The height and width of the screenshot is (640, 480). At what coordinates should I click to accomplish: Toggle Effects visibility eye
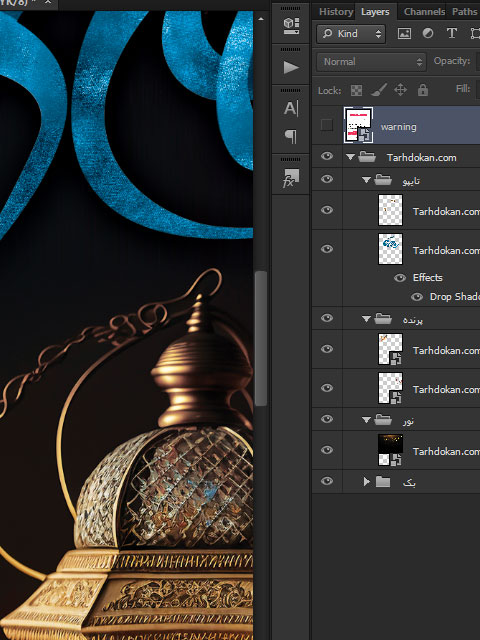pos(400,278)
